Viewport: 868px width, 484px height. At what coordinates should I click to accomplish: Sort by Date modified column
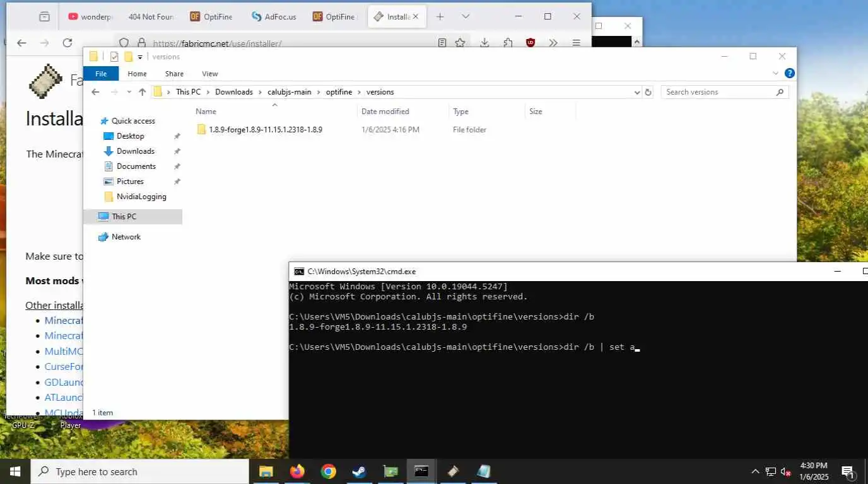pos(385,112)
